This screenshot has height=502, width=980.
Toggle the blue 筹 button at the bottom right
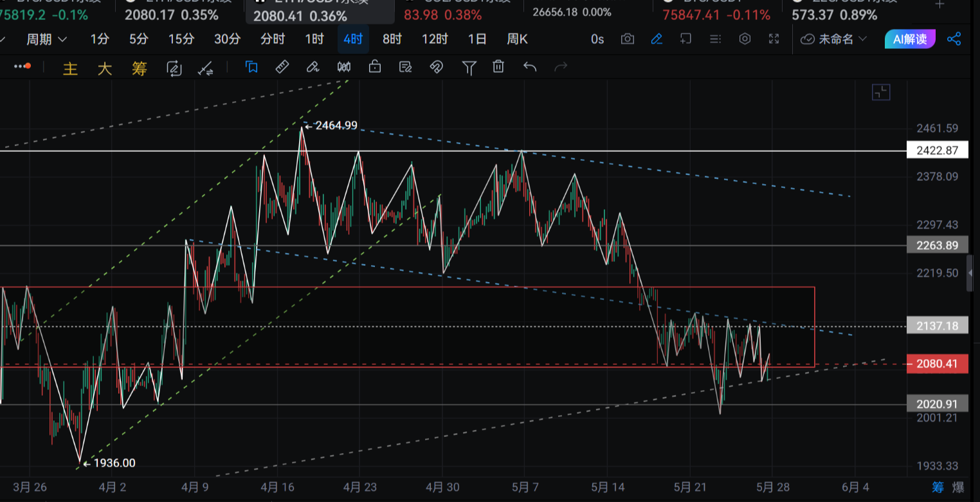pos(938,487)
